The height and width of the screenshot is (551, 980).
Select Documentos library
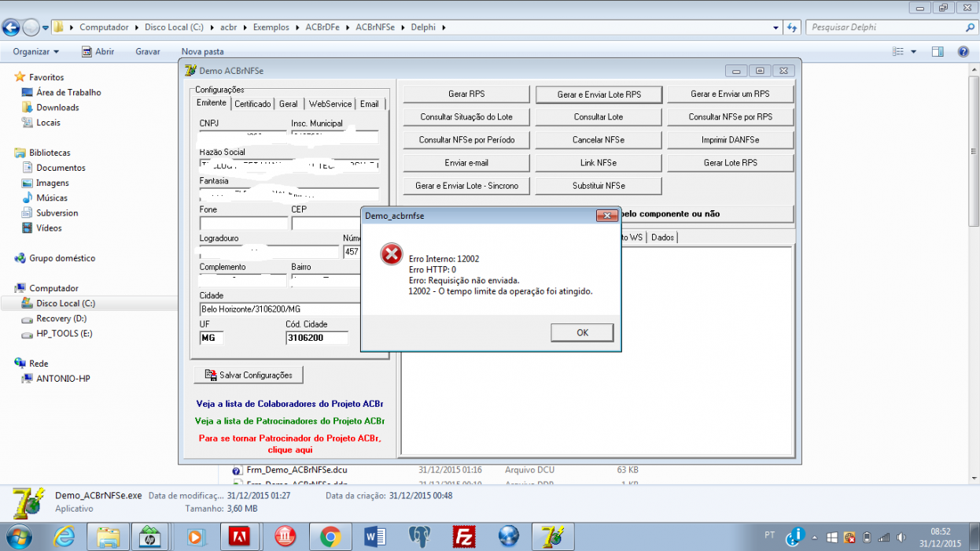tap(61, 168)
